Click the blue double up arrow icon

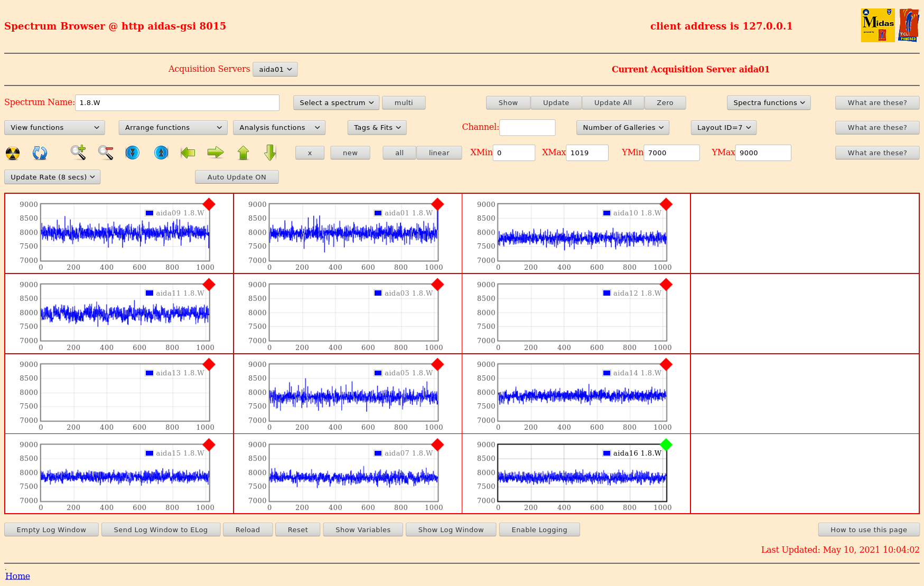[x=161, y=153]
